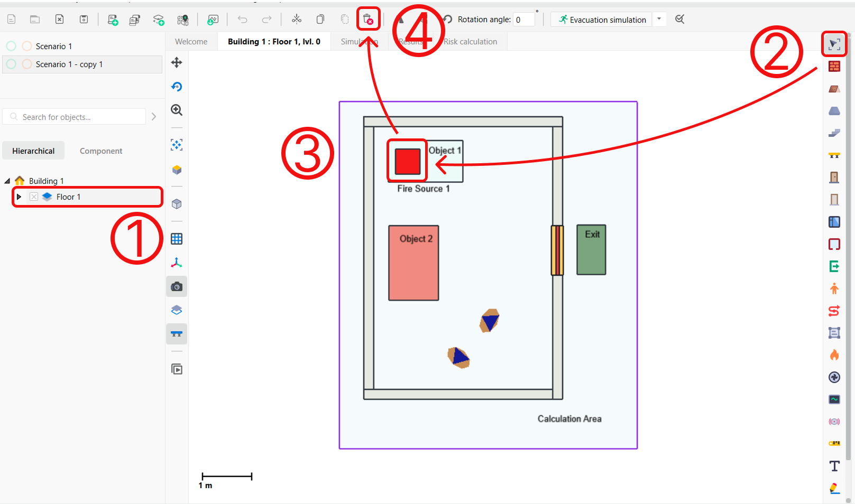Switch to the Welcome tab
Image resolution: width=855 pixels, height=504 pixels.
[x=191, y=42]
